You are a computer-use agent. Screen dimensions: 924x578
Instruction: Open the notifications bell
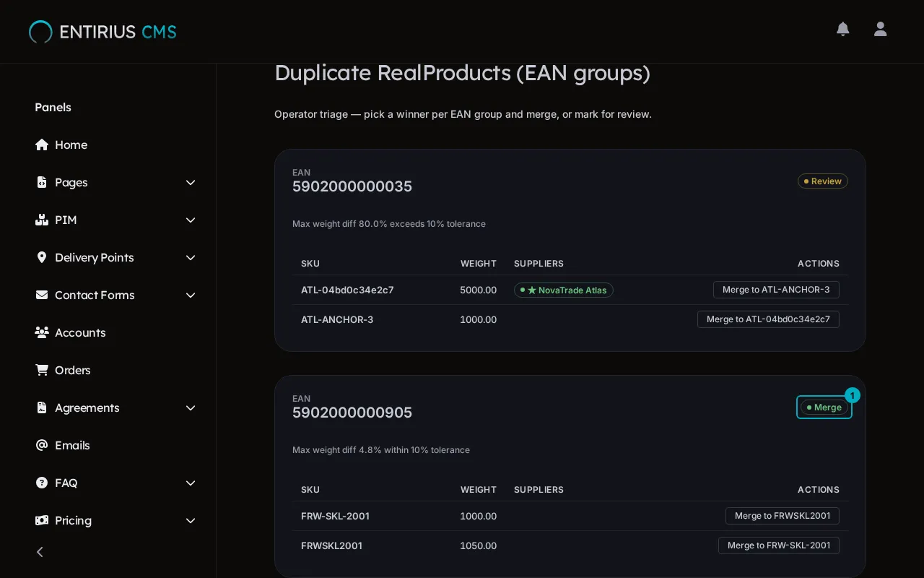842,29
